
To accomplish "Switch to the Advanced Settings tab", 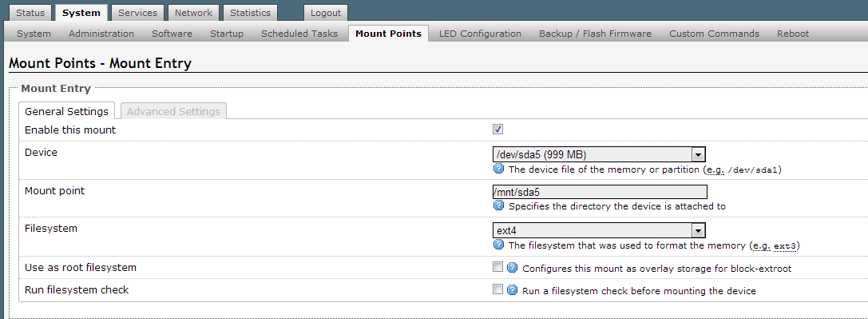I will [173, 111].
